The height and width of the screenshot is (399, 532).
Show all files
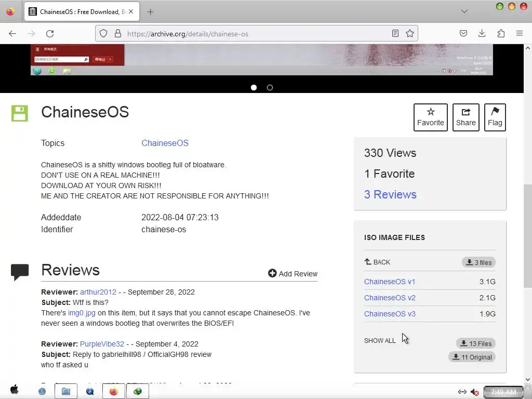380,341
